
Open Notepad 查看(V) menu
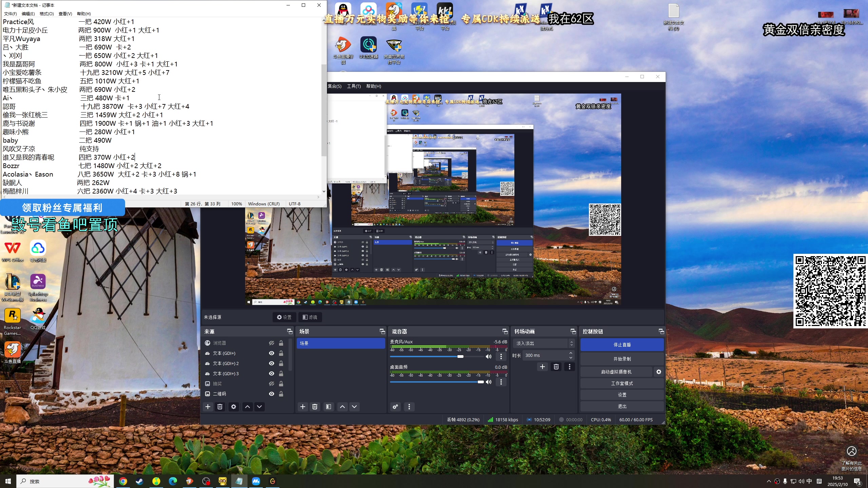[x=65, y=14]
